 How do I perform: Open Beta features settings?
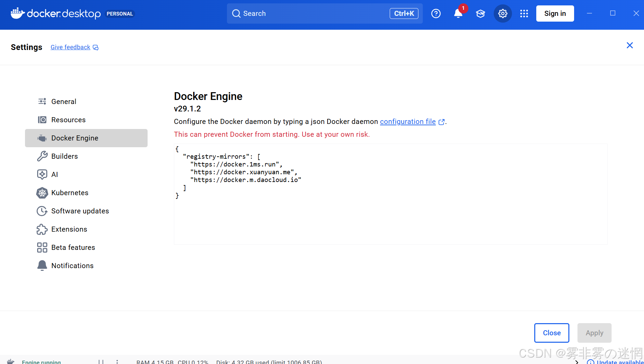click(x=86, y=248)
